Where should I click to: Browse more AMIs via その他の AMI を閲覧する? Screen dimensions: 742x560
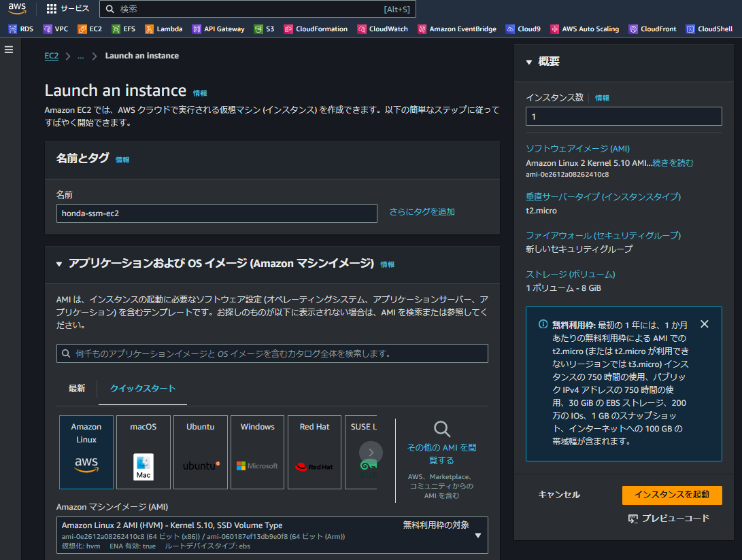click(441, 453)
